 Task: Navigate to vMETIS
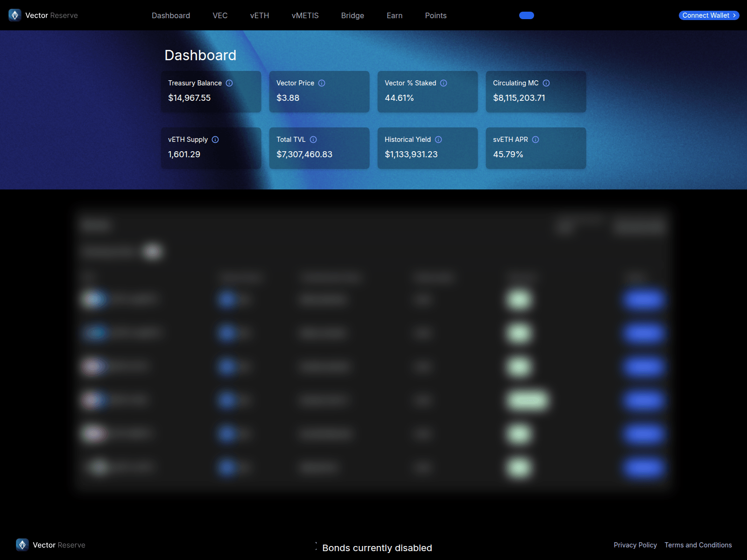pos(305,15)
